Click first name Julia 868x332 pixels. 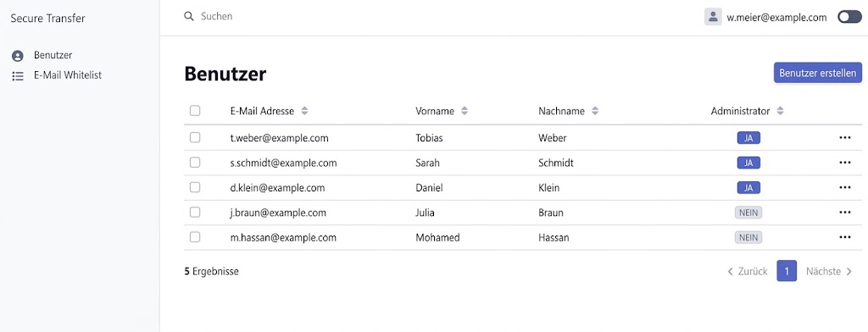coord(426,213)
